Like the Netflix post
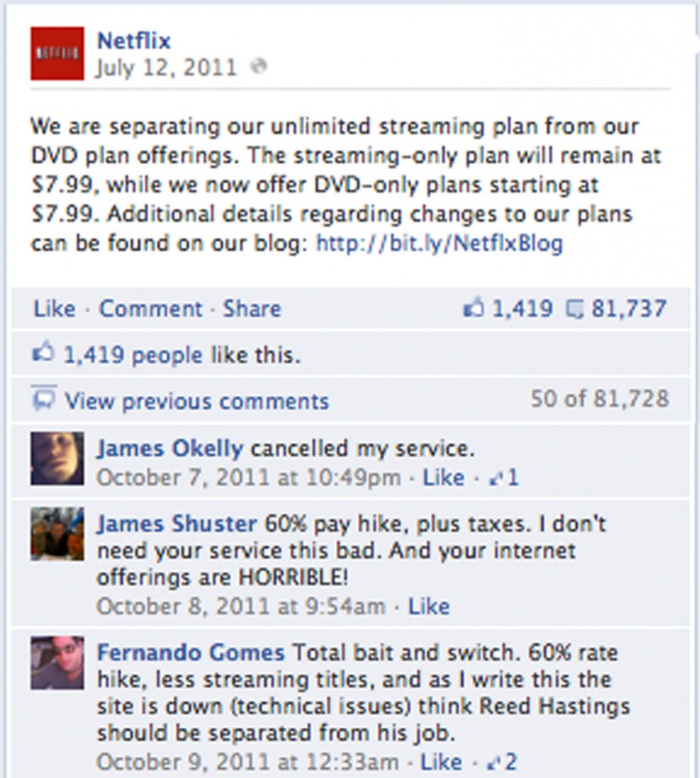The width and height of the screenshot is (700, 778). coord(55,308)
